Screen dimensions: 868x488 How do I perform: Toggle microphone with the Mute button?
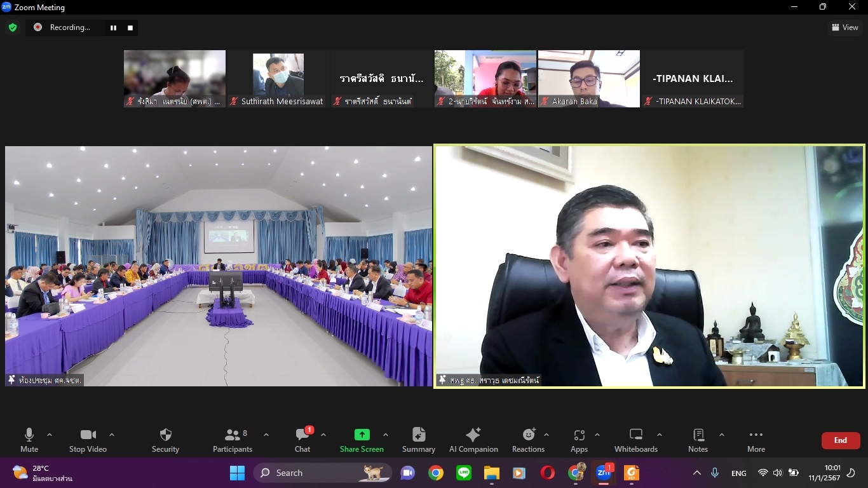click(x=29, y=440)
